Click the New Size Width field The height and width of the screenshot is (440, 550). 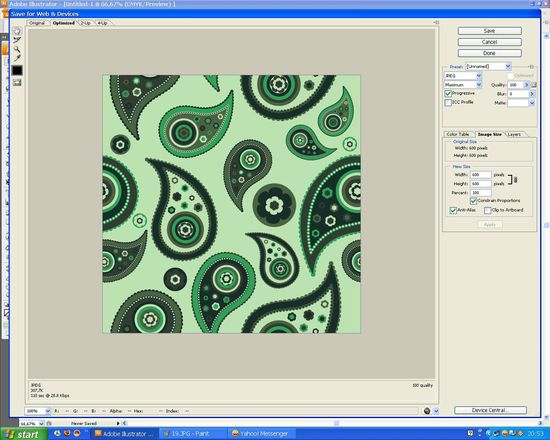click(x=481, y=175)
